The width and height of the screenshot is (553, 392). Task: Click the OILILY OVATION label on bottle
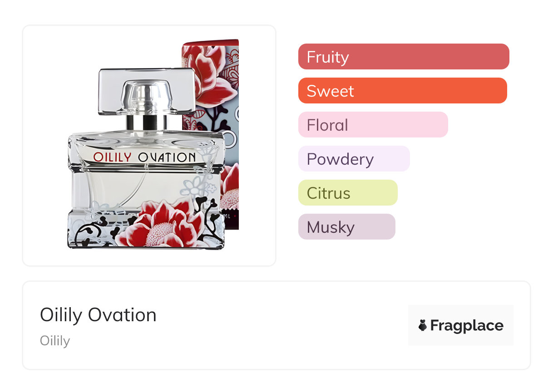pyautogui.click(x=144, y=157)
